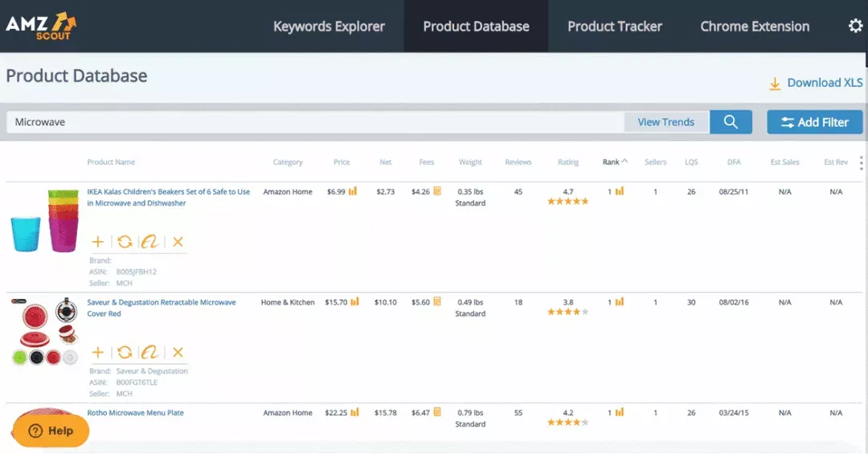The image size is (868, 454).
Task: Sort by the Est Sales column header
Action: [784, 162]
